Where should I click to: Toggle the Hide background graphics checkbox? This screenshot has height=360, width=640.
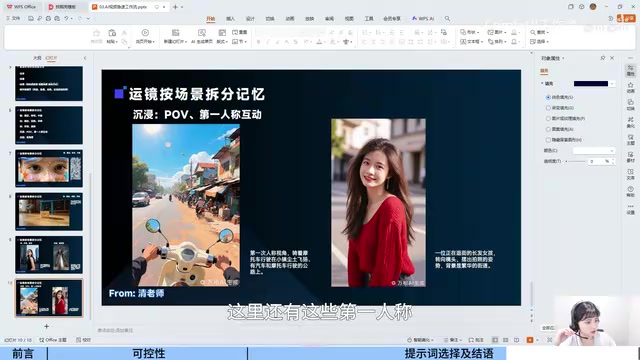click(548, 140)
